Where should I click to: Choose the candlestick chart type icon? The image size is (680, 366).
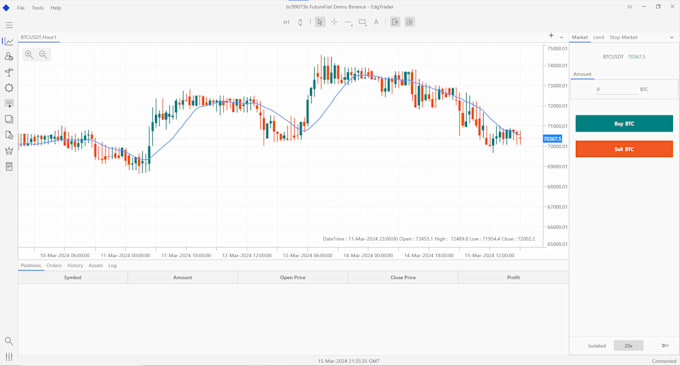[300, 22]
